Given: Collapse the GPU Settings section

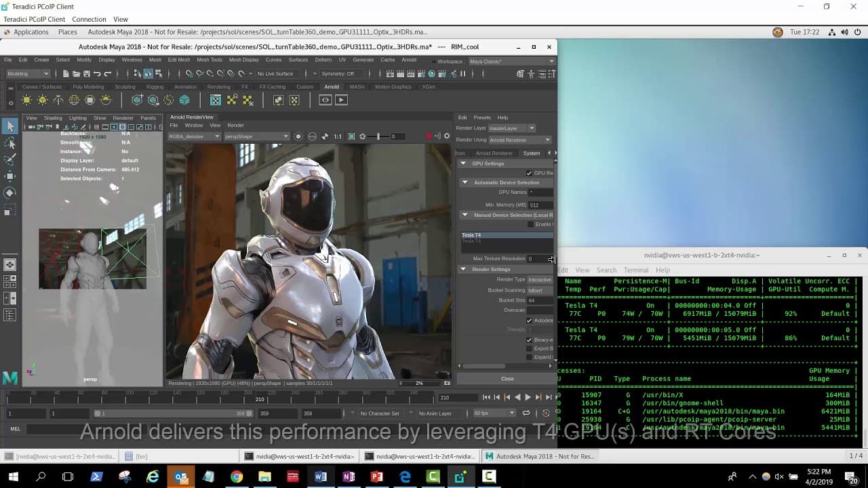Looking at the screenshot, I should (464, 163).
